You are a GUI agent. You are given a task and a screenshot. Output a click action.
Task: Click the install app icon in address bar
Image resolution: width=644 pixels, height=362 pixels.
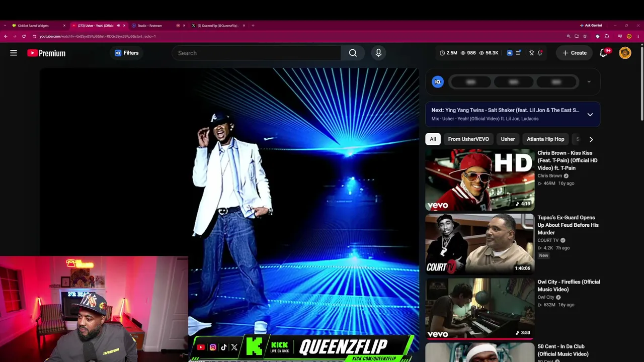pos(577,36)
